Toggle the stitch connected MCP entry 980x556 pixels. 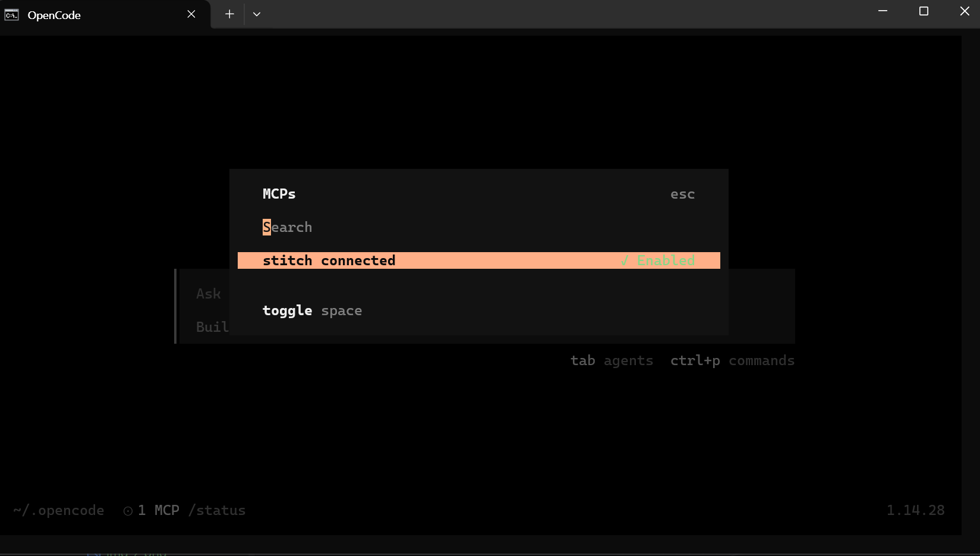click(478, 260)
